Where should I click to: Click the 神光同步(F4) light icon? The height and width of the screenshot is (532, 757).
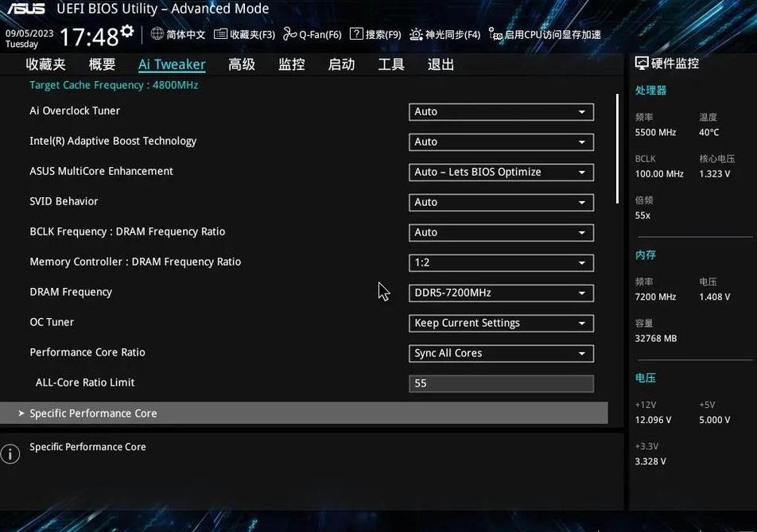coord(416,34)
